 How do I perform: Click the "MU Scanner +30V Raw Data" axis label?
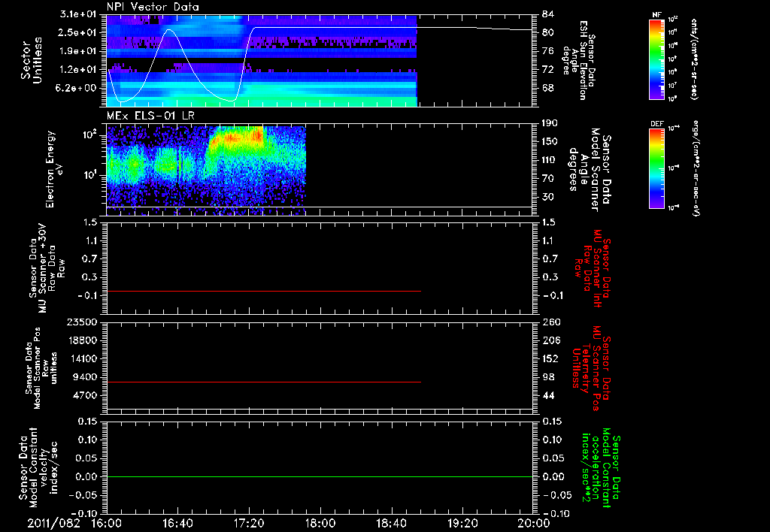click(x=47, y=268)
